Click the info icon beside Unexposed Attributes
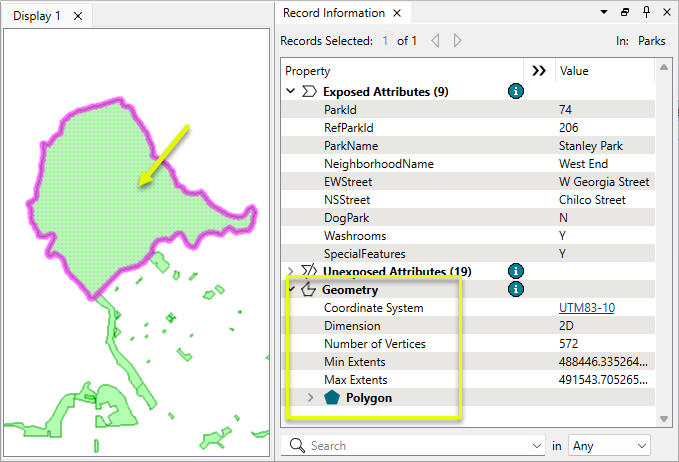The width and height of the screenshot is (679, 462). point(515,271)
